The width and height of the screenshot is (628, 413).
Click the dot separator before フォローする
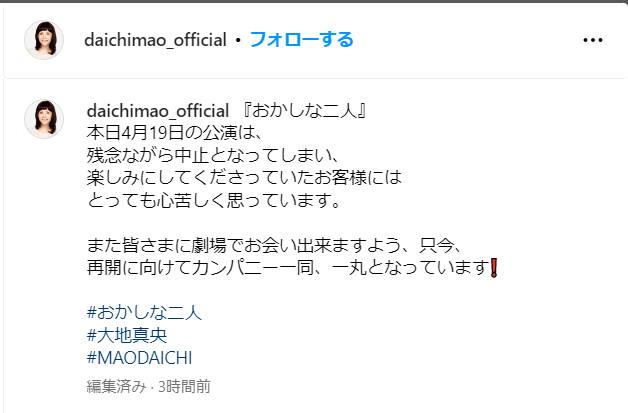click(238, 40)
